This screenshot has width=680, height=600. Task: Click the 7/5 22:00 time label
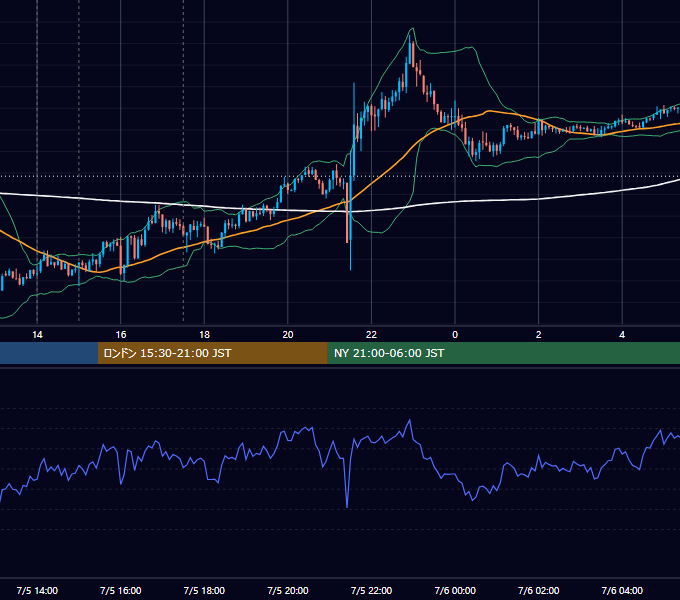pyautogui.click(x=371, y=590)
